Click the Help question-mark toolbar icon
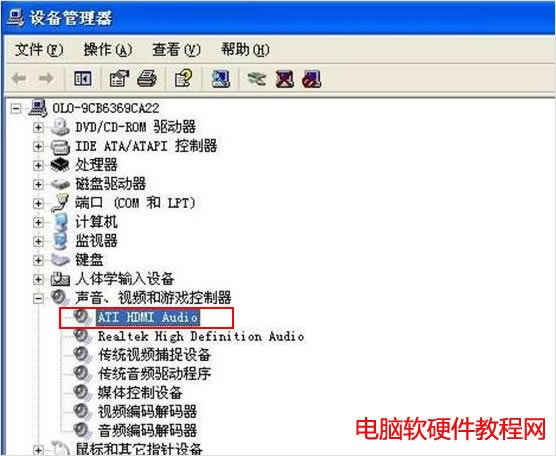 (x=184, y=78)
